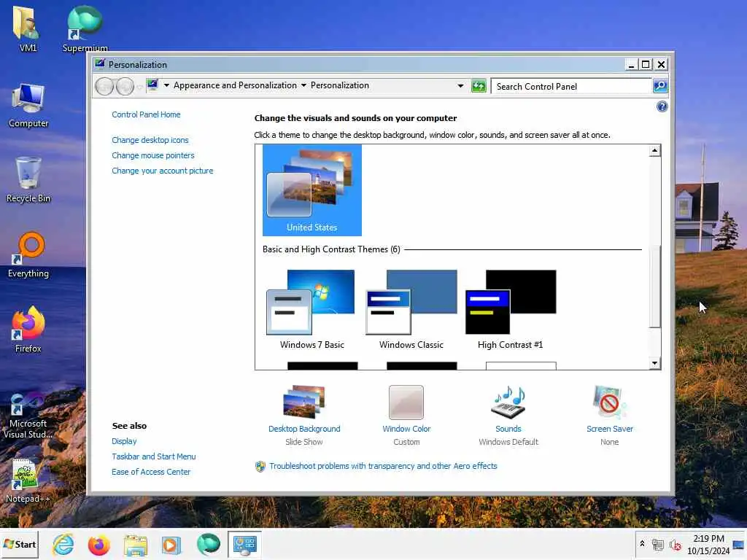Viewport: 747px width, 560px height.
Task: Click the search magnifier button
Action: tap(659, 86)
